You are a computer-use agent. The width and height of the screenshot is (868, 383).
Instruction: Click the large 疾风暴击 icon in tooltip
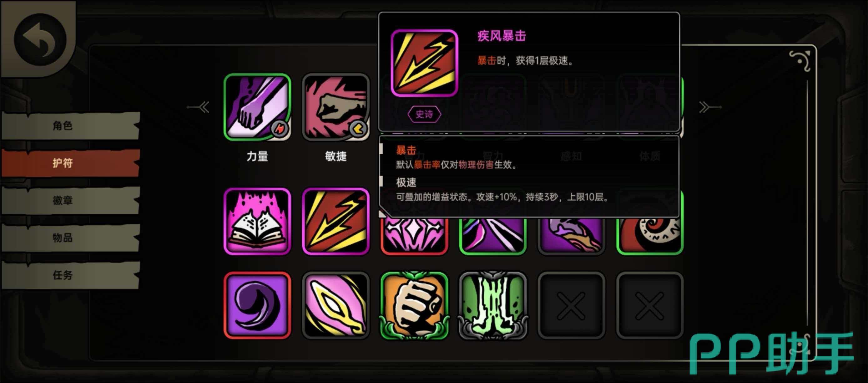tap(424, 63)
